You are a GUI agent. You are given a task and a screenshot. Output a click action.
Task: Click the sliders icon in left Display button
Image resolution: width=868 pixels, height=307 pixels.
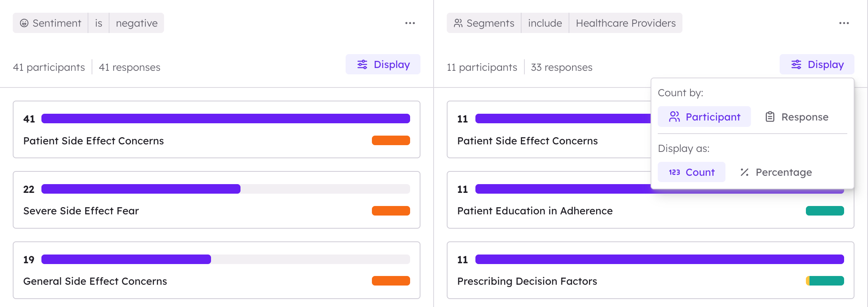[x=362, y=64]
